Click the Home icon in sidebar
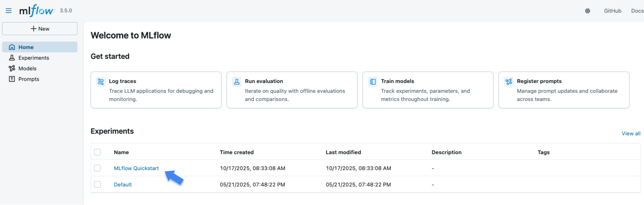 12,47
